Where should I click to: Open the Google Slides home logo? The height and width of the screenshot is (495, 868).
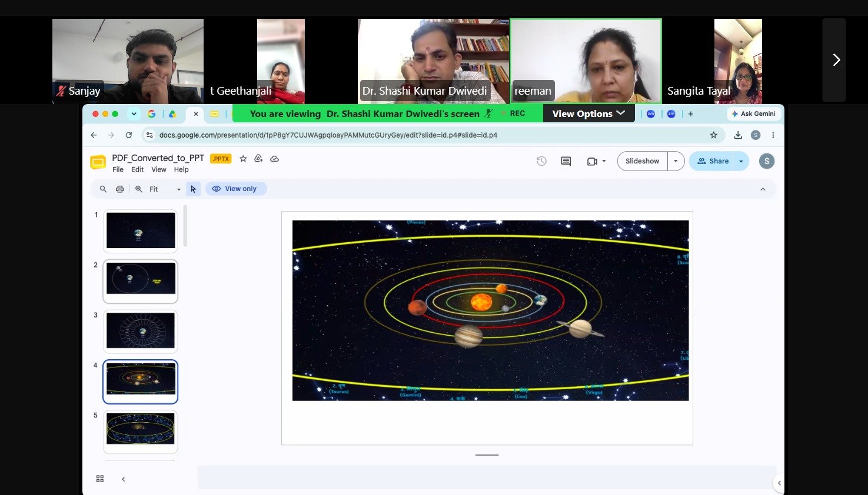tap(98, 162)
